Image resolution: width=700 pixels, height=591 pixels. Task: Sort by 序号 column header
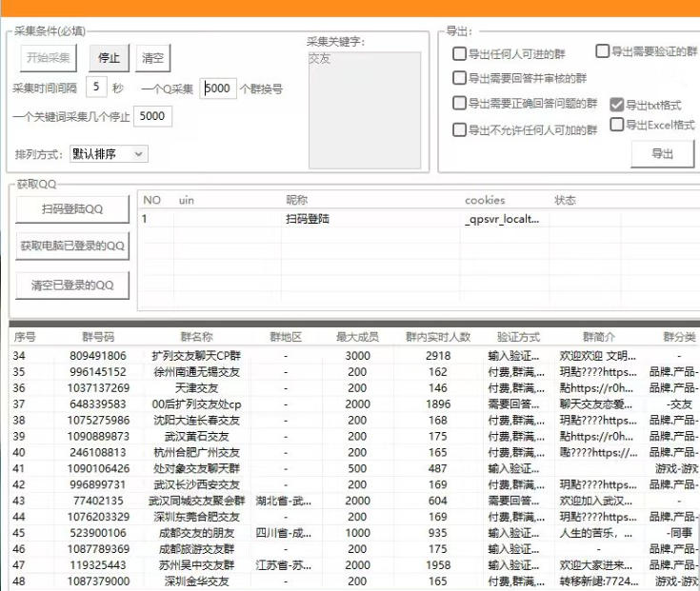click(25, 337)
